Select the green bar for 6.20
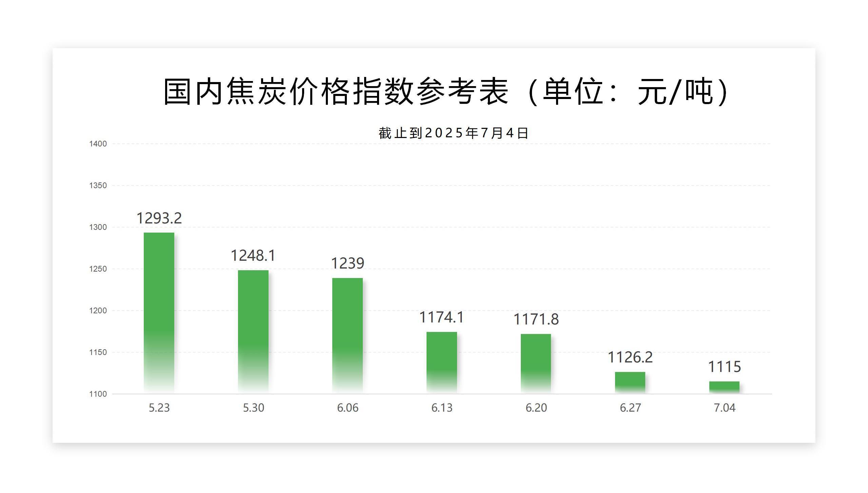Viewport: 868px width, 493px height. pos(536,364)
